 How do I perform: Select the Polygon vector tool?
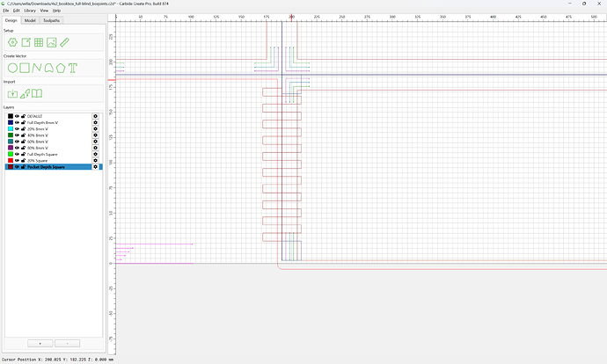pyautogui.click(x=61, y=68)
